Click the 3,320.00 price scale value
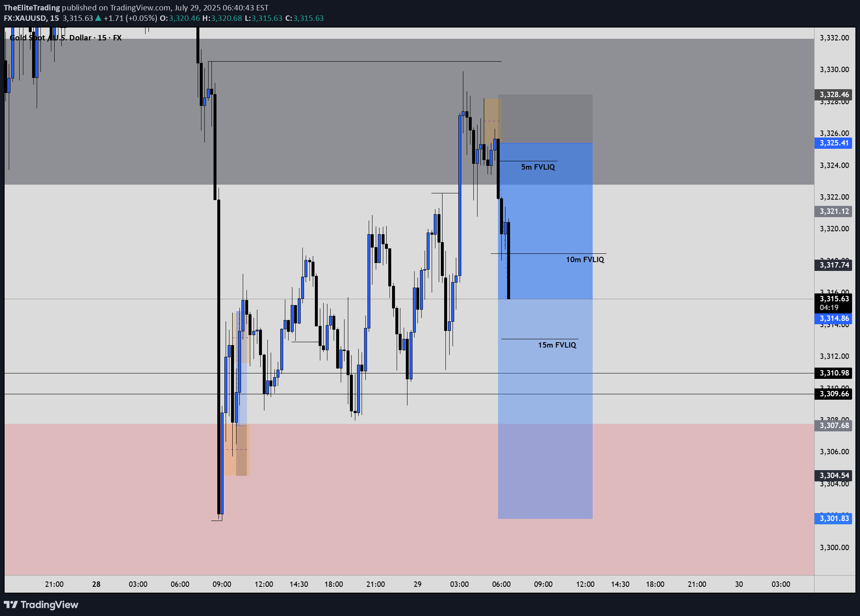The width and height of the screenshot is (860, 616). 834,229
